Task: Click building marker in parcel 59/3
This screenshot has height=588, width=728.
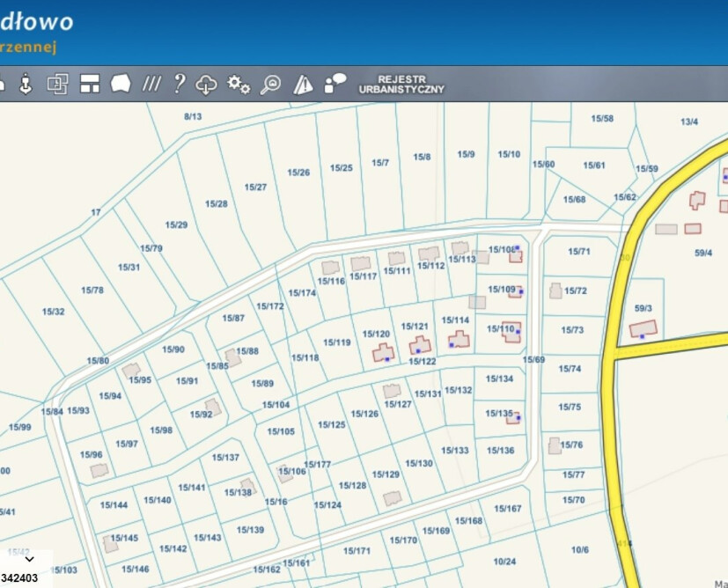Action: tap(643, 329)
